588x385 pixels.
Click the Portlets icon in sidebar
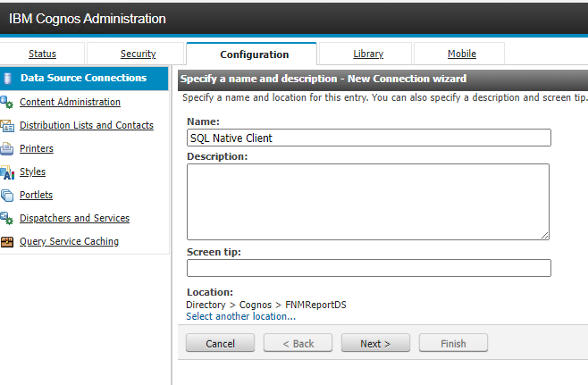[x=7, y=196]
